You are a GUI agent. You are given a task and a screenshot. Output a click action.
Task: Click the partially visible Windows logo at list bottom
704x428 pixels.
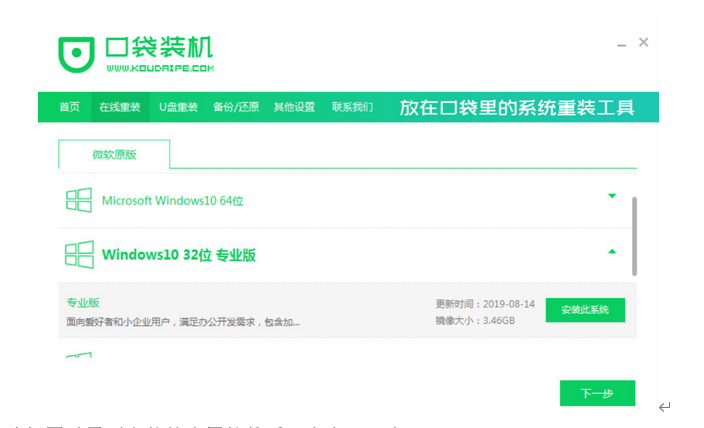pyautogui.click(x=79, y=356)
